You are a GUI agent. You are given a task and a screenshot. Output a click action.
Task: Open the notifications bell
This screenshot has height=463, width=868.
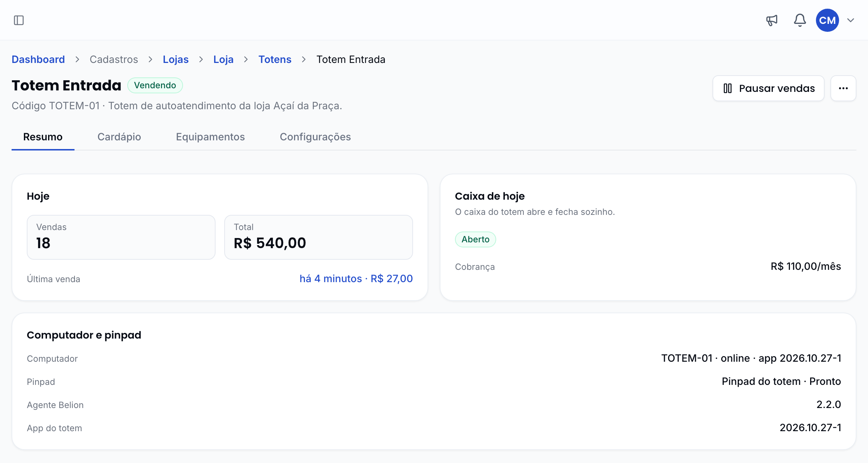pos(800,20)
